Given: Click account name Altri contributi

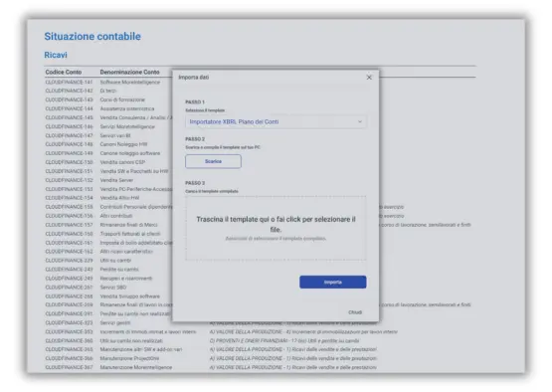Looking at the screenshot, I should click(116, 216).
